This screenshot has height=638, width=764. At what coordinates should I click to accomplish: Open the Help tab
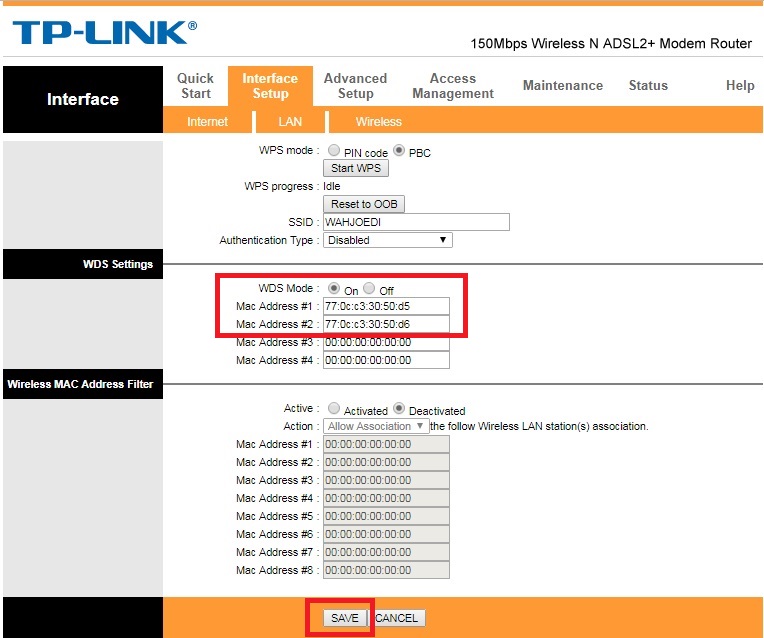point(740,85)
